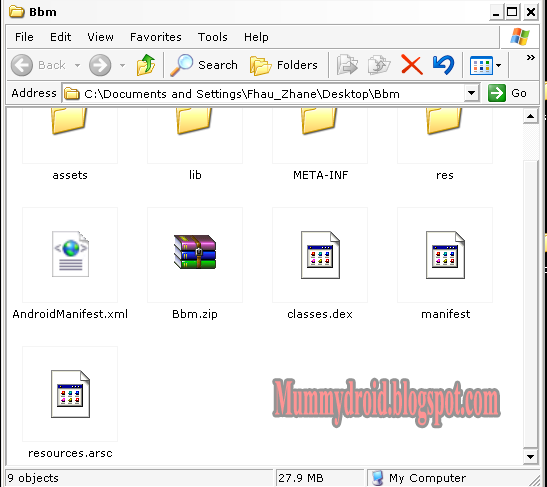This screenshot has height=487, width=547.
Task: Open the View menu
Action: (100, 37)
